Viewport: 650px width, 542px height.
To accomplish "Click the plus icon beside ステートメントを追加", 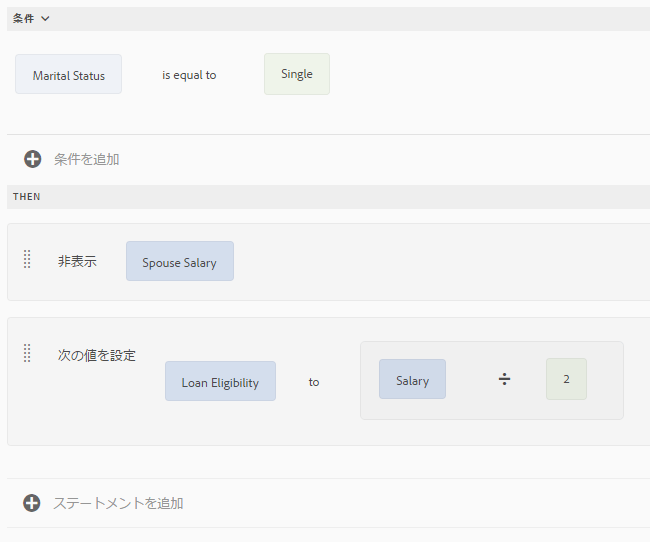I will (32, 503).
